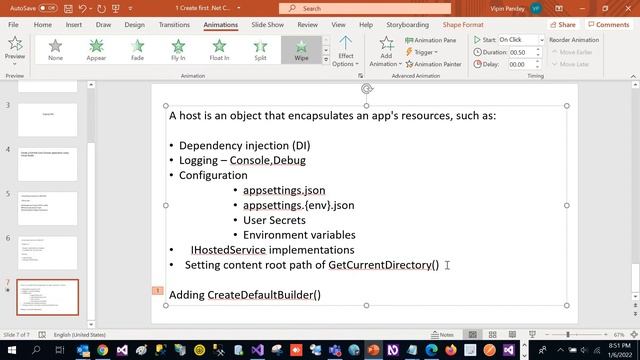
Task: Select slide 5 thumbnail
Action: coord(47,209)
